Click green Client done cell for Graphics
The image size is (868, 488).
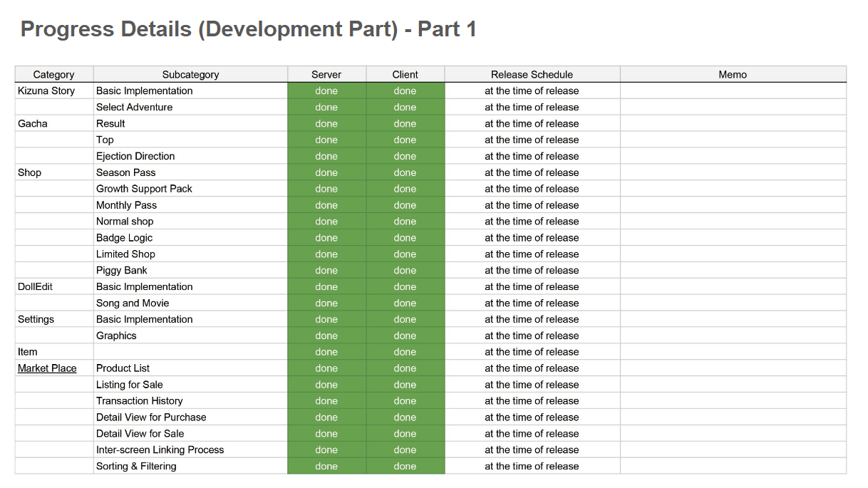pos(405,336)
